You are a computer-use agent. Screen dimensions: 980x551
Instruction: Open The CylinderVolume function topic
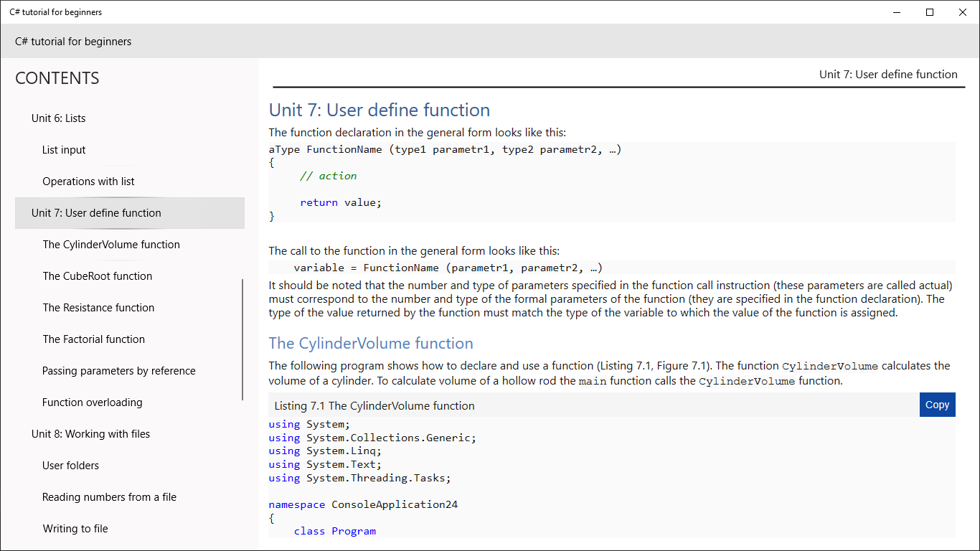point(111,245)
